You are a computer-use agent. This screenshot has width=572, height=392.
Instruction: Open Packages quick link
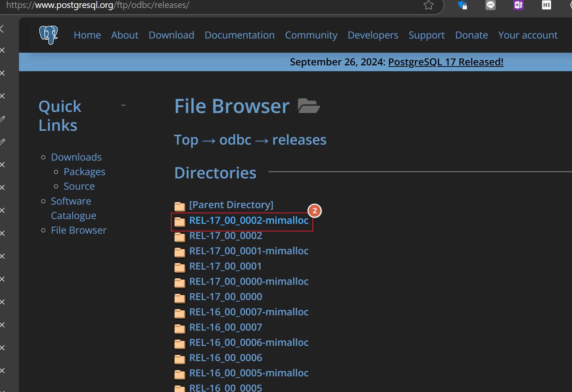(84, 171)
